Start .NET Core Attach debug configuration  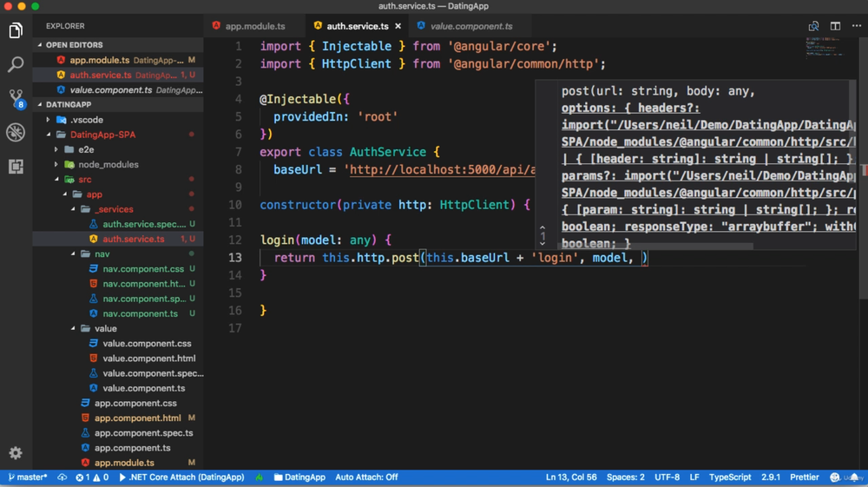point(181,477)
